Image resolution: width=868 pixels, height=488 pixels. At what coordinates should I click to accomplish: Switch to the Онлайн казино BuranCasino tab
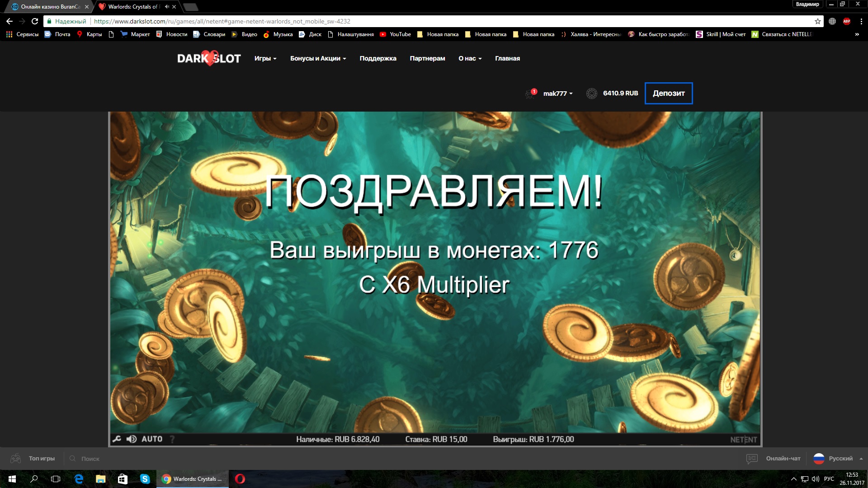50,7
